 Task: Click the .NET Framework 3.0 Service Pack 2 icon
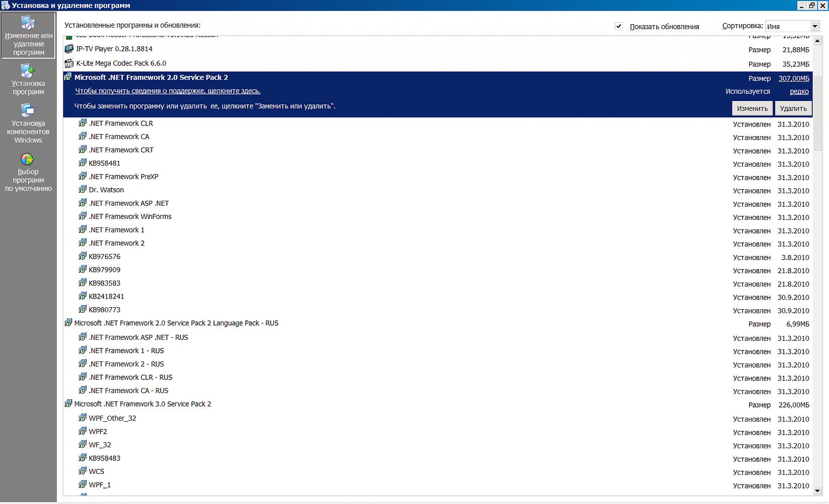[68, 404]
